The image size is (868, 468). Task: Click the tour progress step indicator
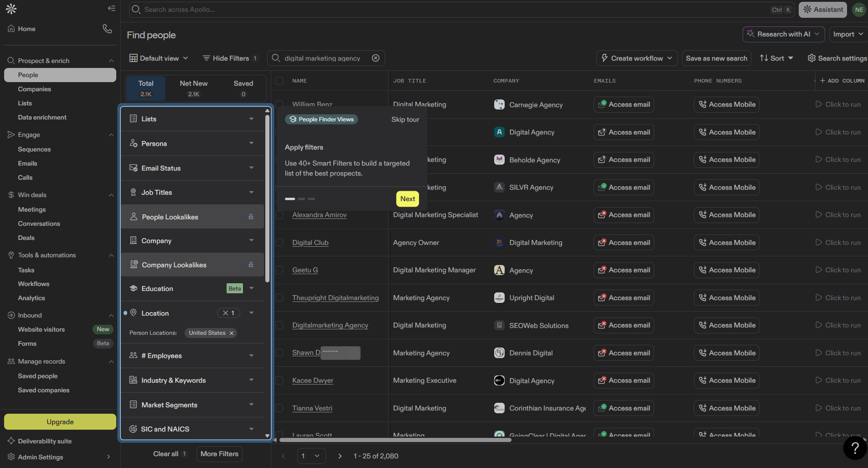(300, 199)
